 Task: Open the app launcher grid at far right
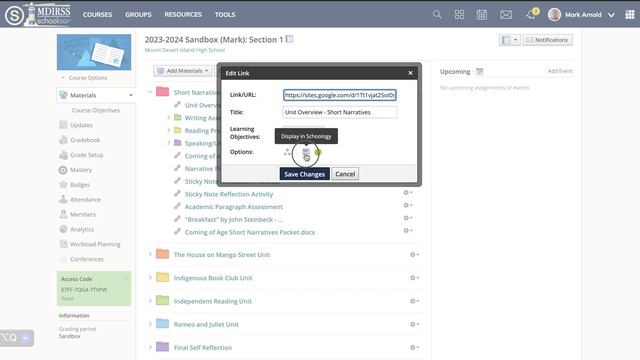[630, 15]
